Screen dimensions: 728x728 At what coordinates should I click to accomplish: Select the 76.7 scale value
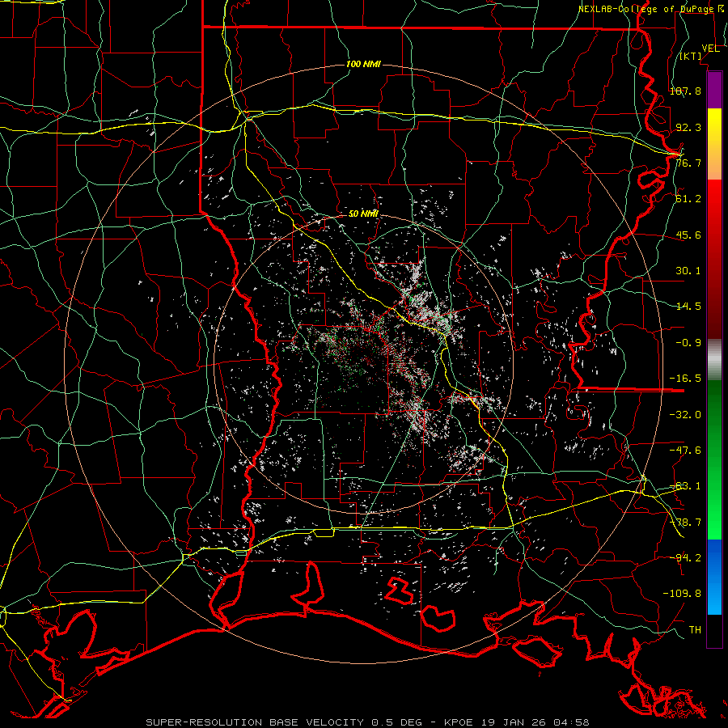pos(688,163)
